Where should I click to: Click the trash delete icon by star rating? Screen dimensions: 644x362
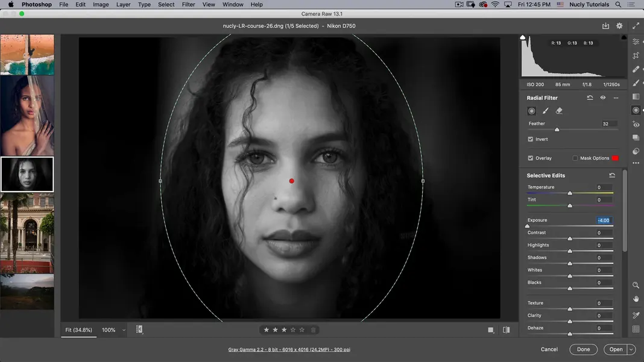(x=314, y=329)
